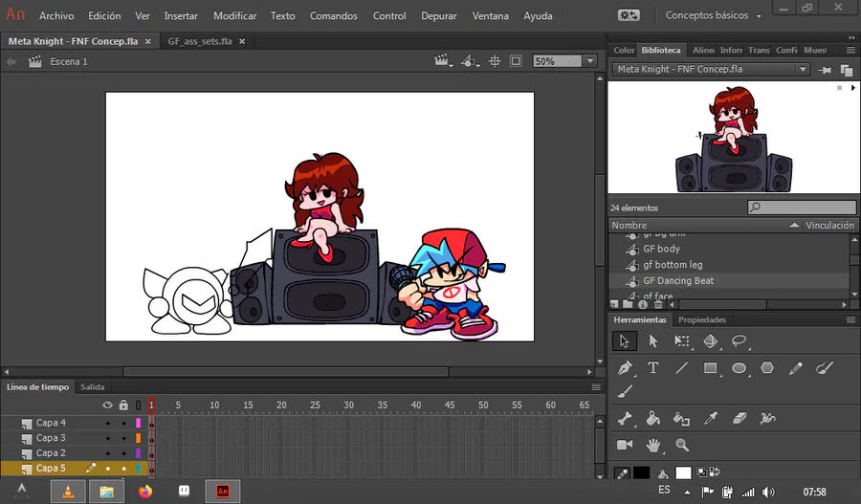861x504 pixels.
Task: Toggle visibility dot for Capa 4
Action: click(107, 424)
